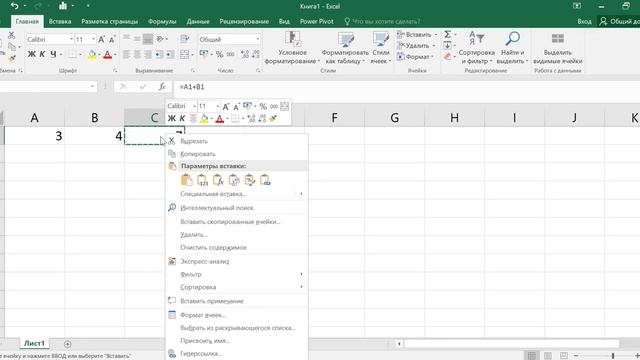Choose Формат ячеек in context menu
Screen dimensions: 640x360
click(237, 315)
